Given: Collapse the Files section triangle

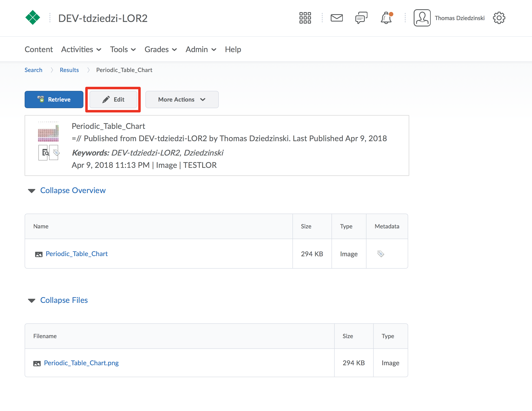Looking at the screenshot, I should pos(32,301).
